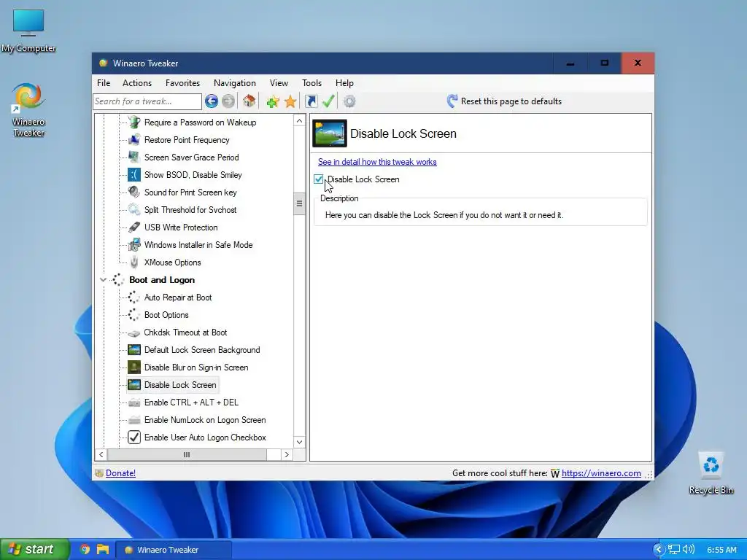This screenshot has width=747, height=560.
Task: Add this tweak to favorites (green plus star)
Action: 273,101
